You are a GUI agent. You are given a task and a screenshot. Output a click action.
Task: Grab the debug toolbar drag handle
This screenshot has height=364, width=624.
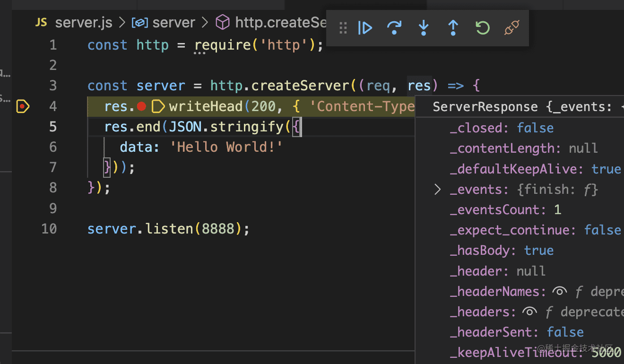(343, 28)
